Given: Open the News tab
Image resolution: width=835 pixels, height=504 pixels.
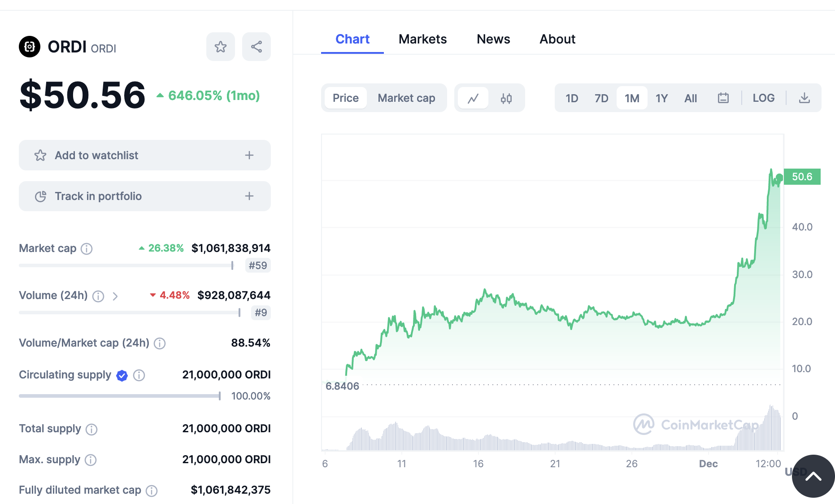Looking at the screenshot, I should coord(493,39).
